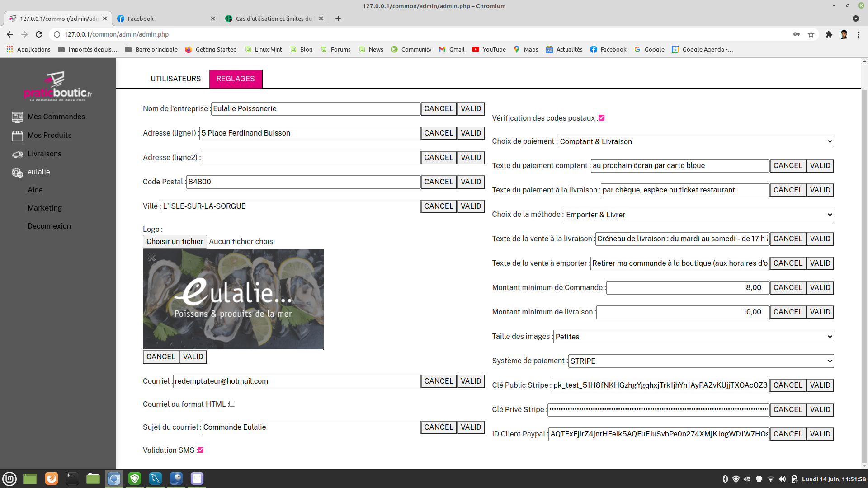Viewport: 868px width, 488px height.
Task: Open Chromium extensions puzzle icon
Action: (829, 34)
